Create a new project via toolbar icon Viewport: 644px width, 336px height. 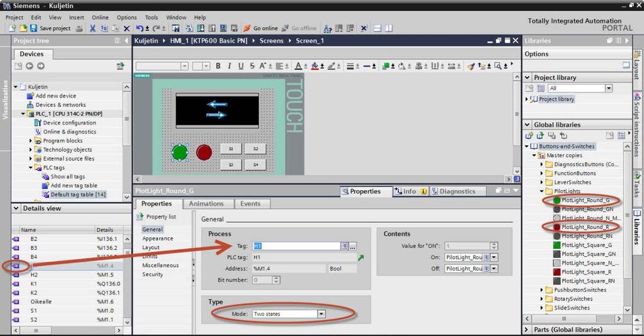tap(13, 28)
